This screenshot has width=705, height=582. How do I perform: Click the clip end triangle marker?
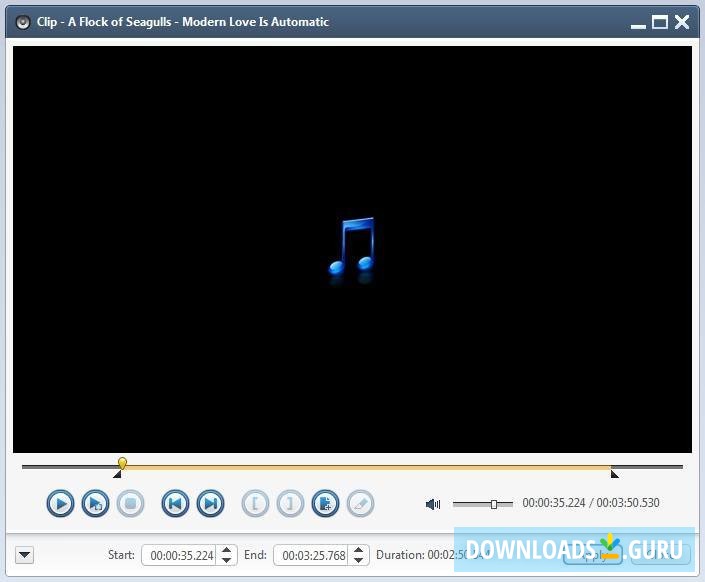coord(615,474)
